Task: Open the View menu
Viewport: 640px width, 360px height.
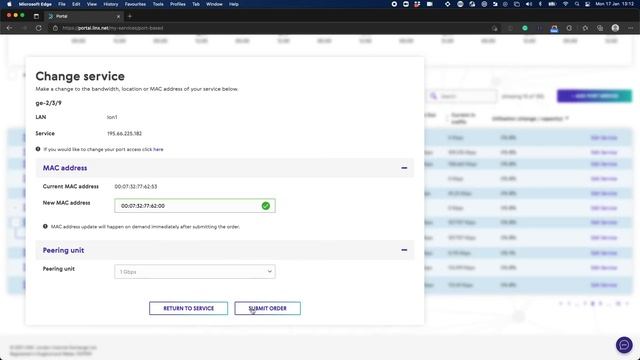Action: 92,4
